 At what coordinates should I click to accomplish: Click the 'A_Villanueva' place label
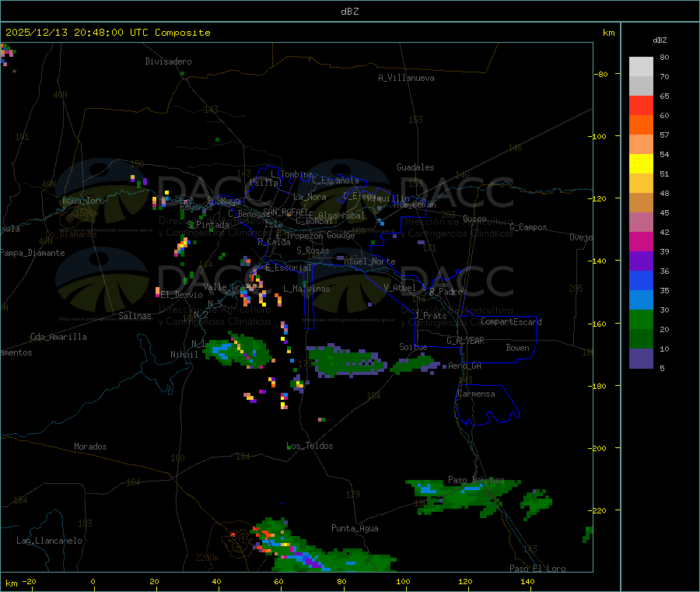coord(406,78)
